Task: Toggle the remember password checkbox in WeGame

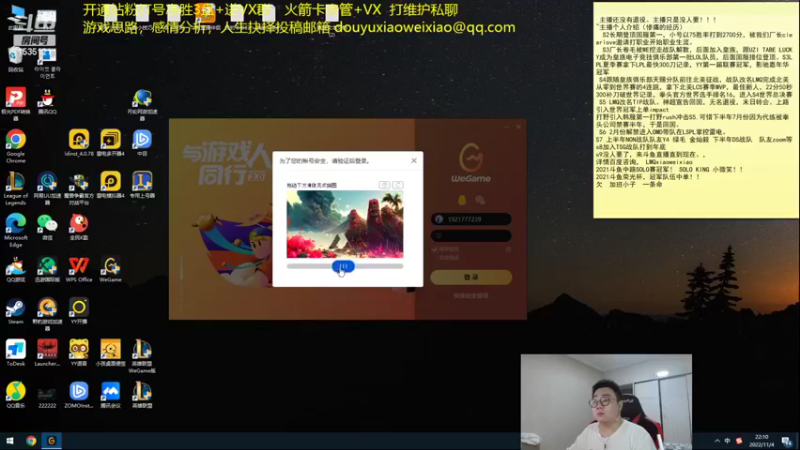Action: [435, 249]
